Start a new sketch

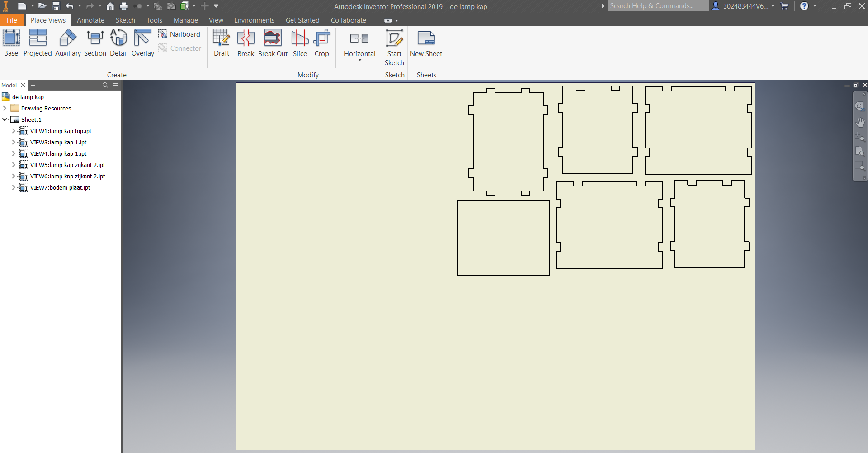point(394,47)
